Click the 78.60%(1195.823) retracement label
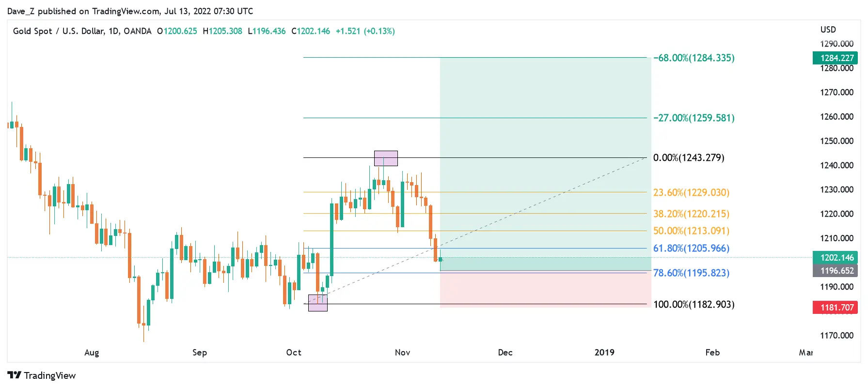Viewport: 868px width, 388px height. pyautogui.click(x=691, y=273)
